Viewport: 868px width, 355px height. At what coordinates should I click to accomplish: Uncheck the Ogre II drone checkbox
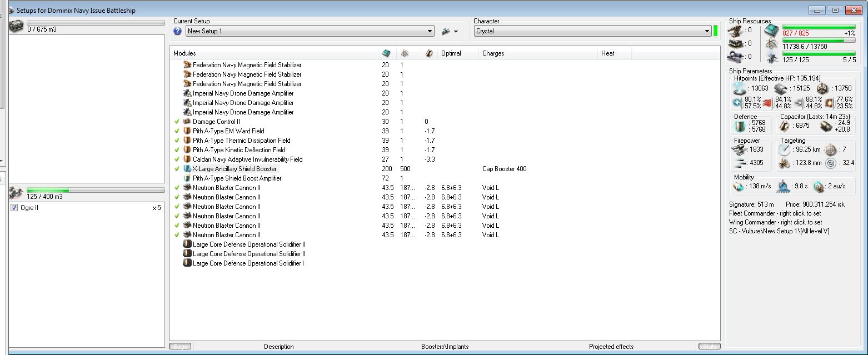[x=14, y=208]
